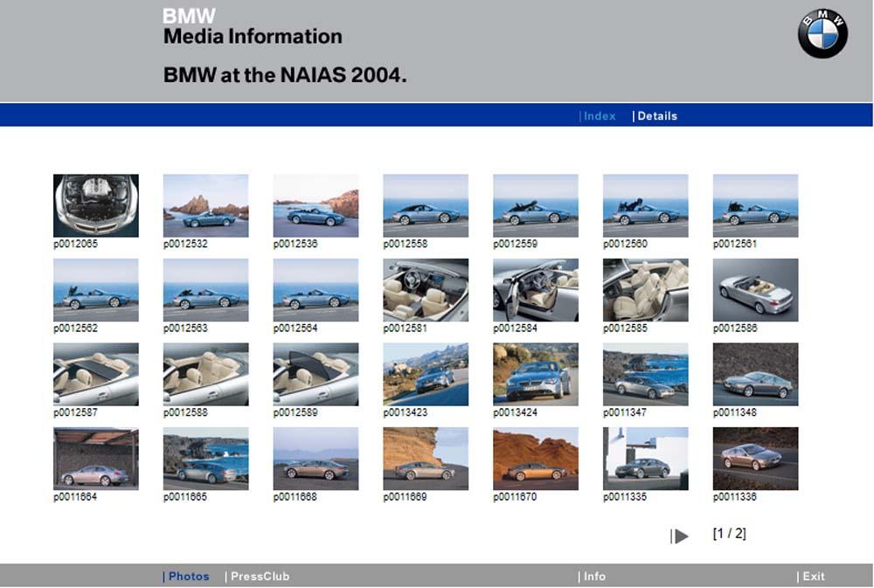View photo p0012558 with roof closed
This screenshot has width=874, height=588.
(x=426, y=205)
